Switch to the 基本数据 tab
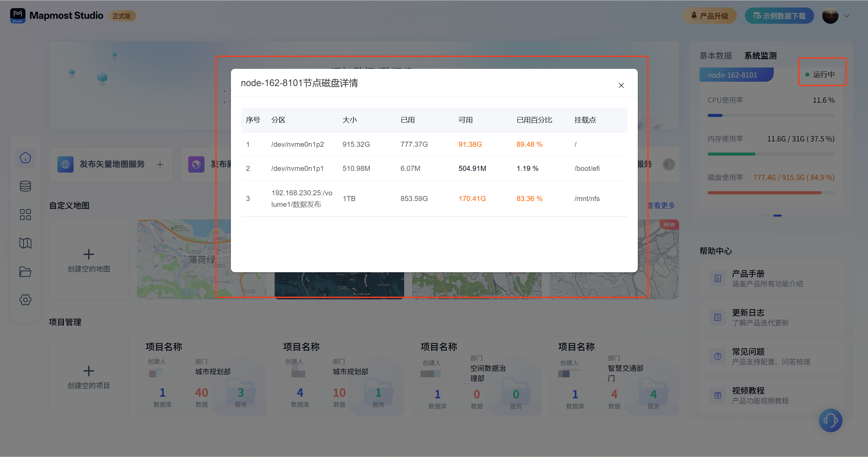Image resolution: width=868 pixels, height=457 pixels. tap(715, 56)
